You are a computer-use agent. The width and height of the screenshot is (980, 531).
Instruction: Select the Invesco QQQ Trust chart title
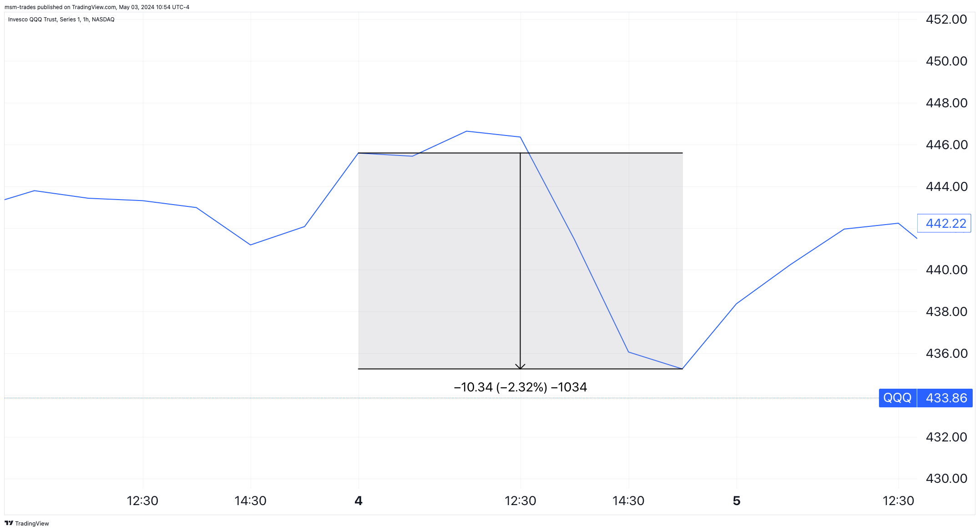coord(61,20)
